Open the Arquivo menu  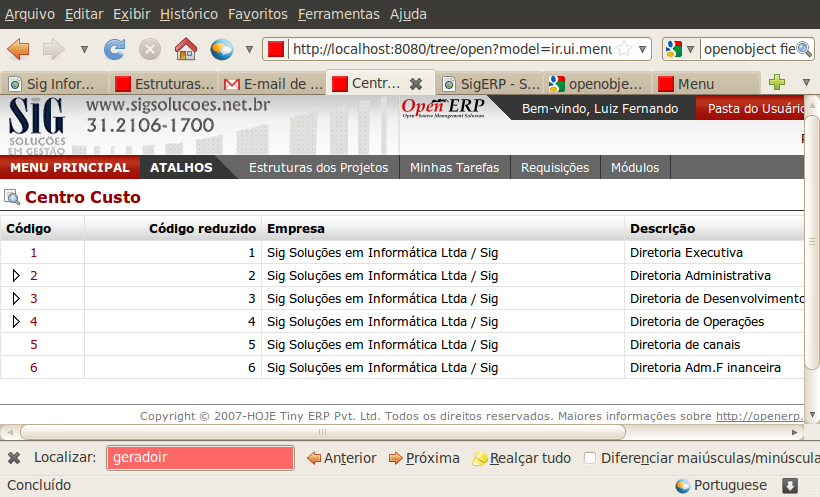pyautogui.click(x=30, y=14)
